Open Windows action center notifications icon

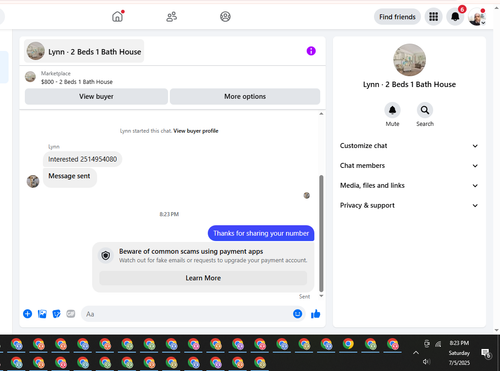click(486, 353)
